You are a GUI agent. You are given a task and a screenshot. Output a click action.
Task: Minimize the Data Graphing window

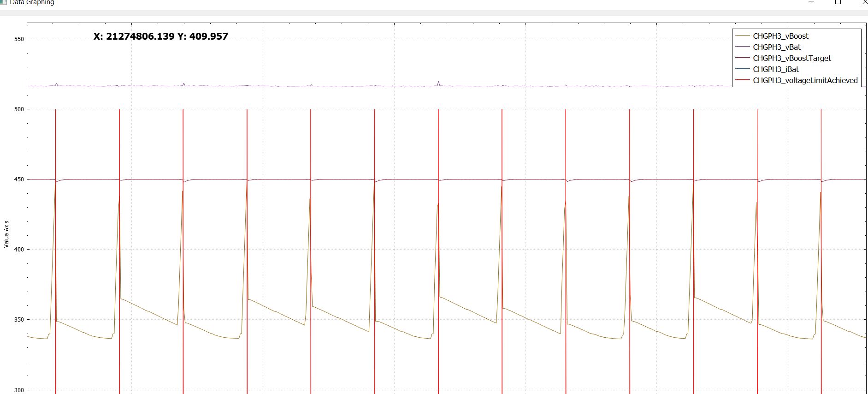[x=811, y=2]
